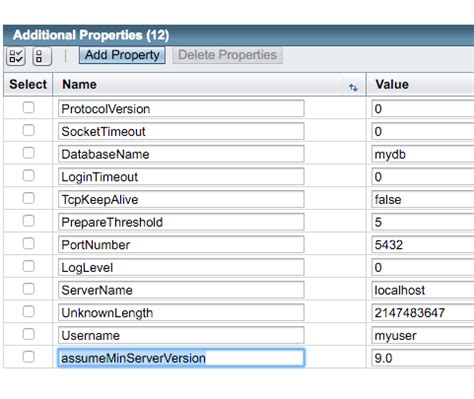Click the assumeMinServerVersion name field
The height and width of the screenshot is (399, 474).
(x=181, y=358)
